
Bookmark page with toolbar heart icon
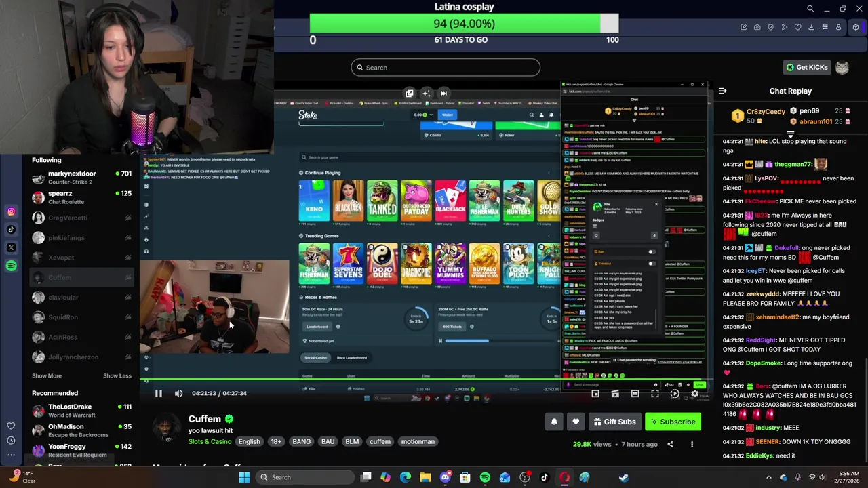click(x=797, y=27)
